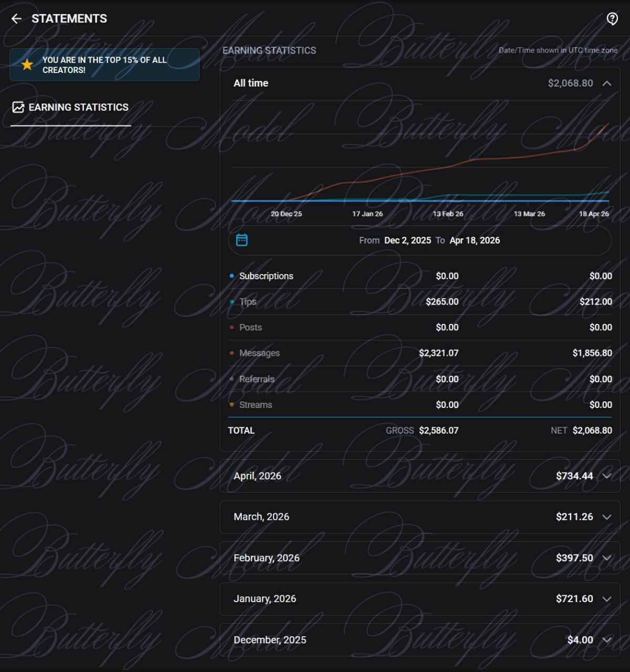Click the January, 2026 amount $721.60
This screenshot has width=630, height=672.
(x=574, y=598)
